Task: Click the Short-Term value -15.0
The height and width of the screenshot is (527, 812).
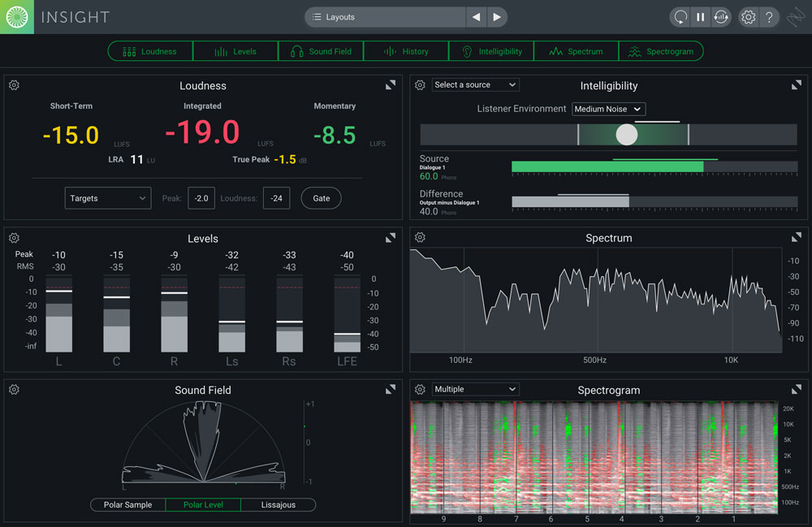Action: point(71,135)
